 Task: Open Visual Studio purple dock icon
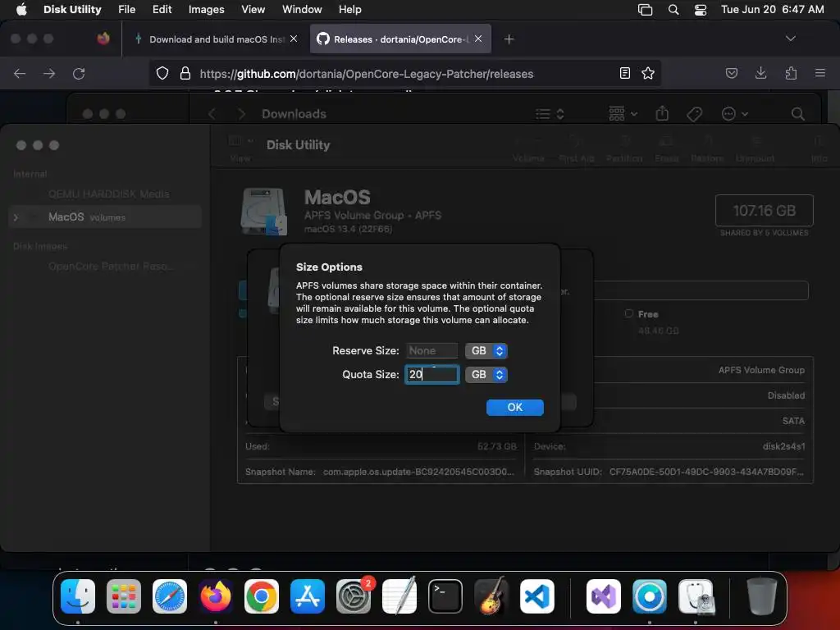point(604,596)
